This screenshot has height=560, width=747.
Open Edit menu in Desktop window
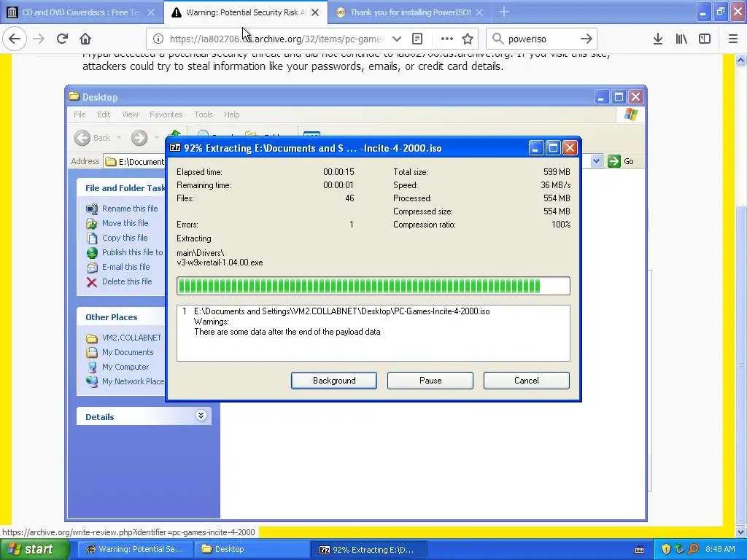click(x=104, y=114)
